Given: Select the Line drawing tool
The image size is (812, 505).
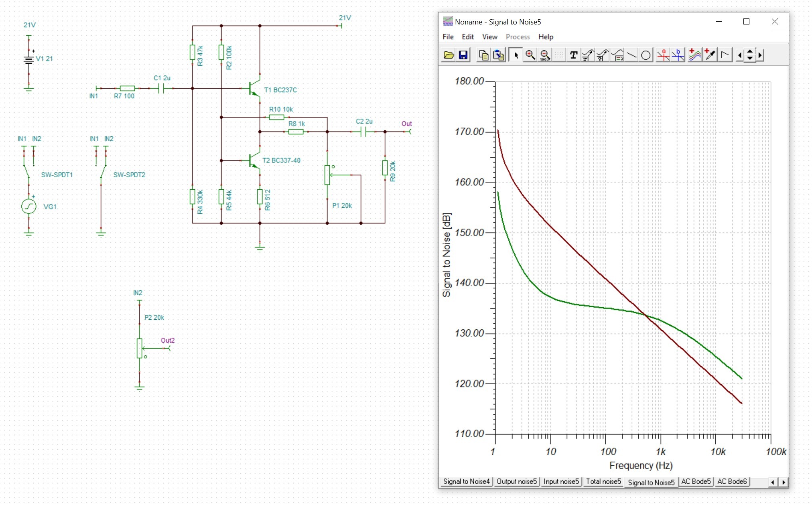Looking at the screenshot, I should (x=631, y=55).
